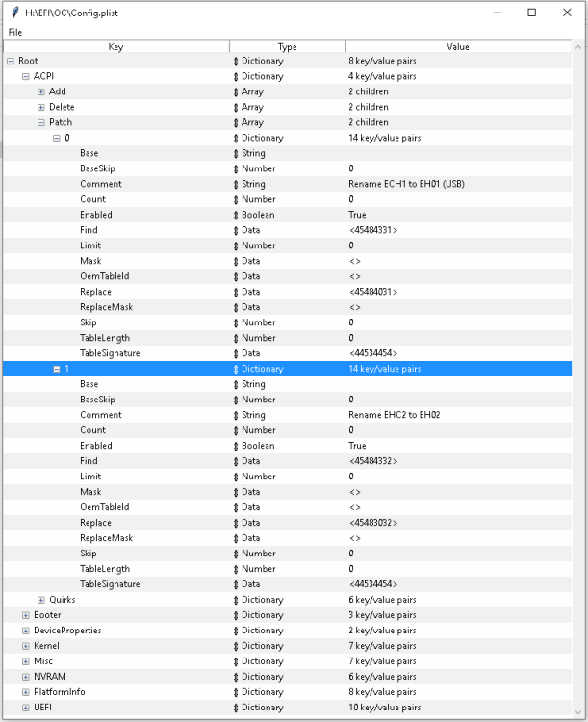Collapse selected Patch item 1
Image resolution: width=588 pixels, height=722 pixels.
(x=57, y=369)
